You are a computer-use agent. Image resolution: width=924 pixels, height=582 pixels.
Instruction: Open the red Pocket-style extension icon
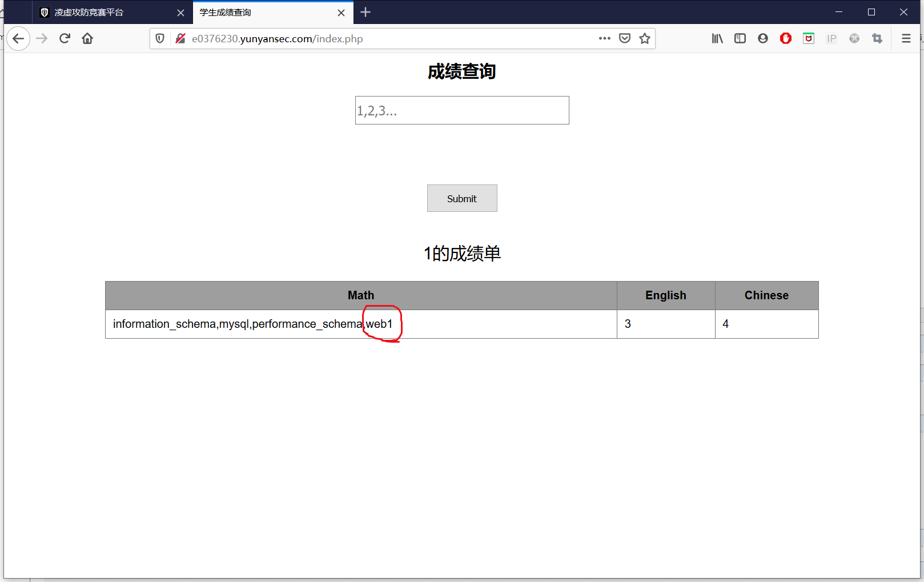tap(809, 38)
